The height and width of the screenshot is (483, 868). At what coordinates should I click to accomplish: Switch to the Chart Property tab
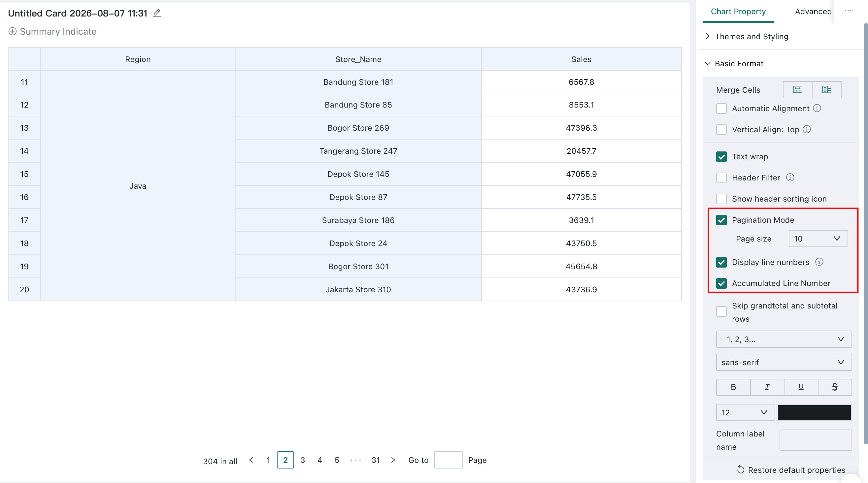pos(738,12)
